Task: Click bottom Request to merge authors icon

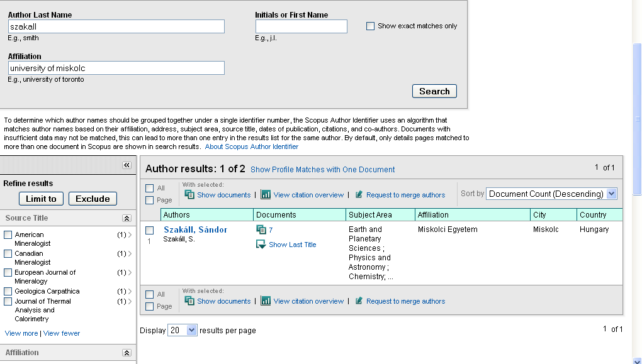Action: (x=359, y=301)
